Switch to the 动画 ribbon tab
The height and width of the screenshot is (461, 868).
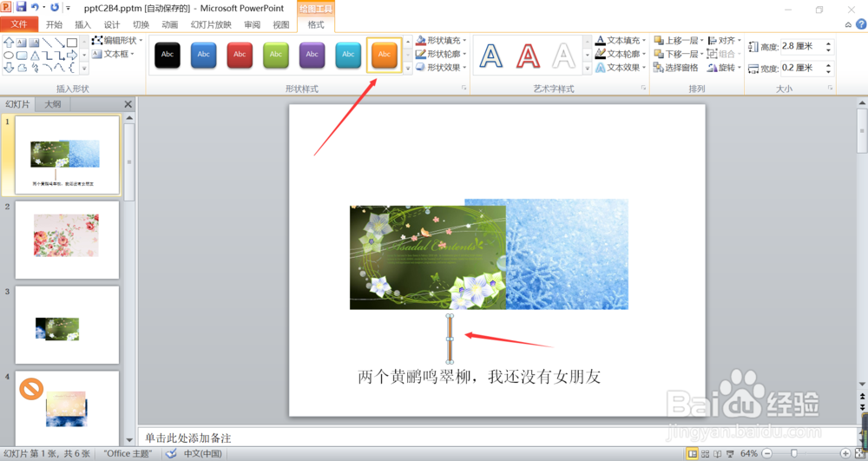point(169,24)
